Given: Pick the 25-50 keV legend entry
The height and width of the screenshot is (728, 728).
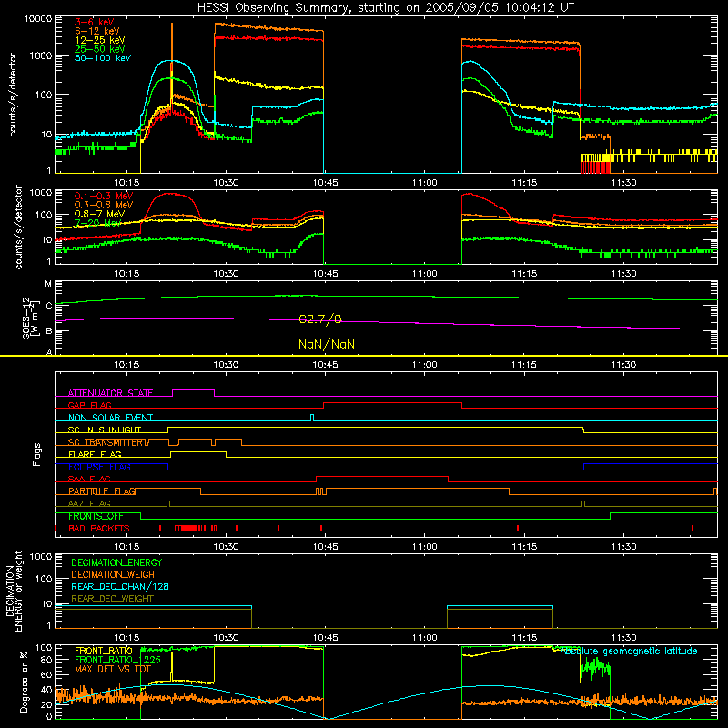Looking at the screenshot, I should [100, 49].
